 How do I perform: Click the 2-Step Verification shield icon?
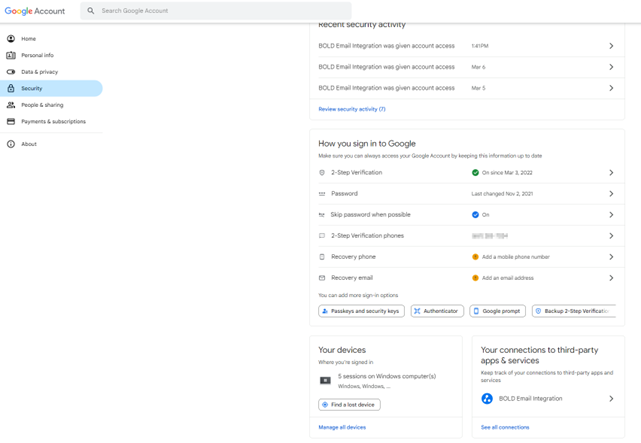[322, 172]
